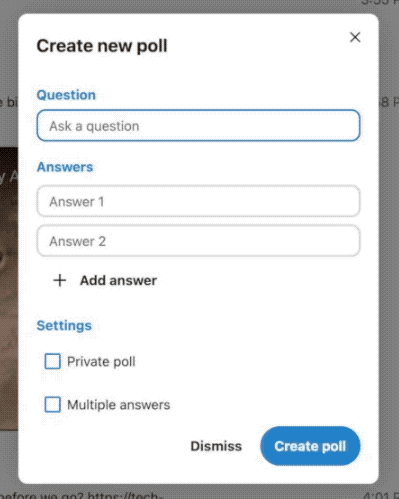
Task: Click the Add answer button
Action: 105,280
